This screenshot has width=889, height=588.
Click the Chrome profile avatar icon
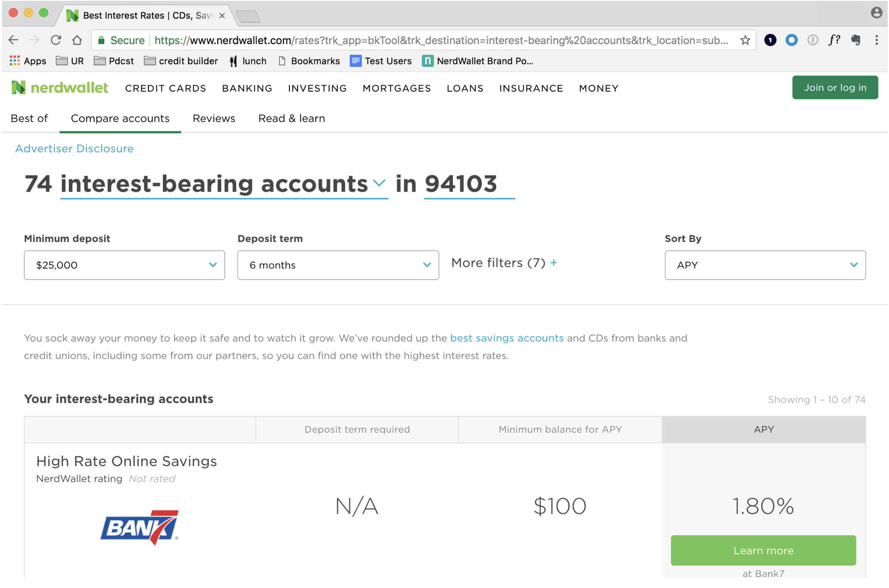(x=876, y=13)
